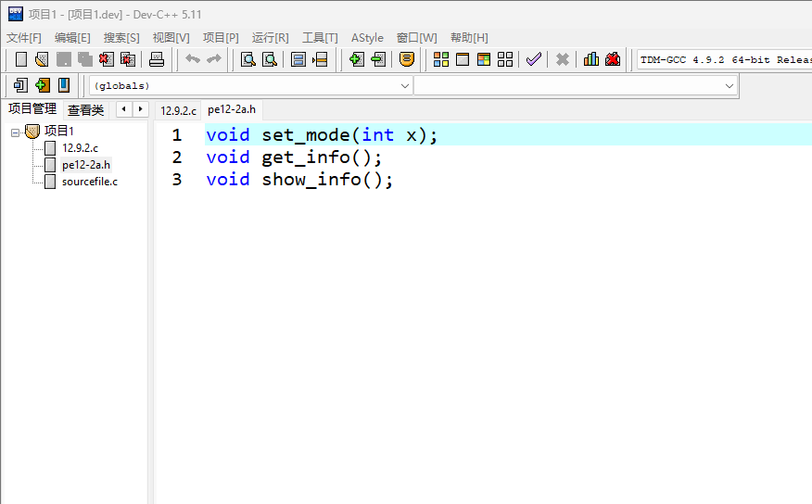The image size is (812, 504).
Task: Click the New file toolbar icon
Action: (20, 59)
